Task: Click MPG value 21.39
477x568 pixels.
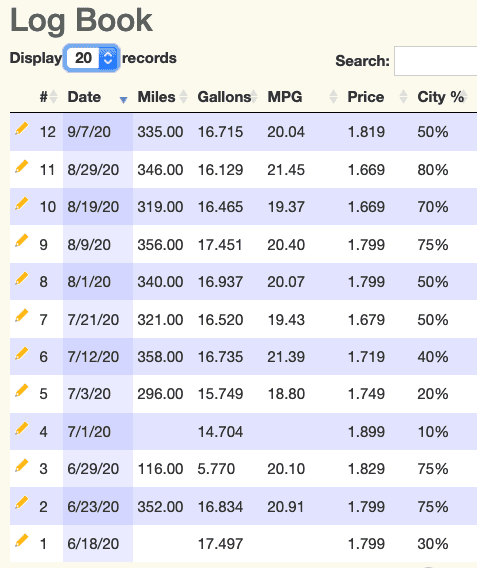Action: pyautogui.click(x=286, y=357)
